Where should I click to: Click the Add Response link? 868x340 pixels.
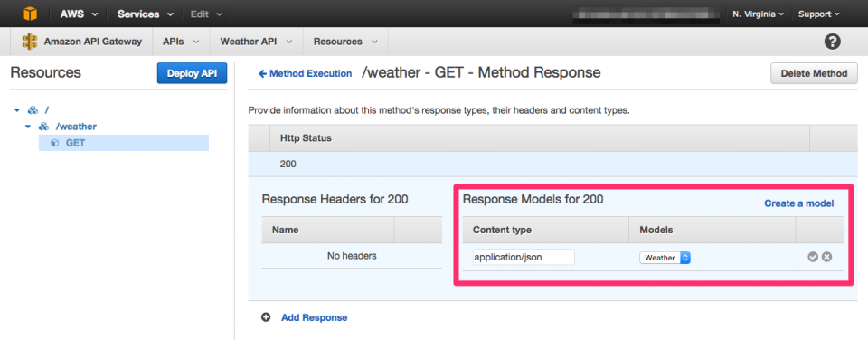click(x=315, y=317)
